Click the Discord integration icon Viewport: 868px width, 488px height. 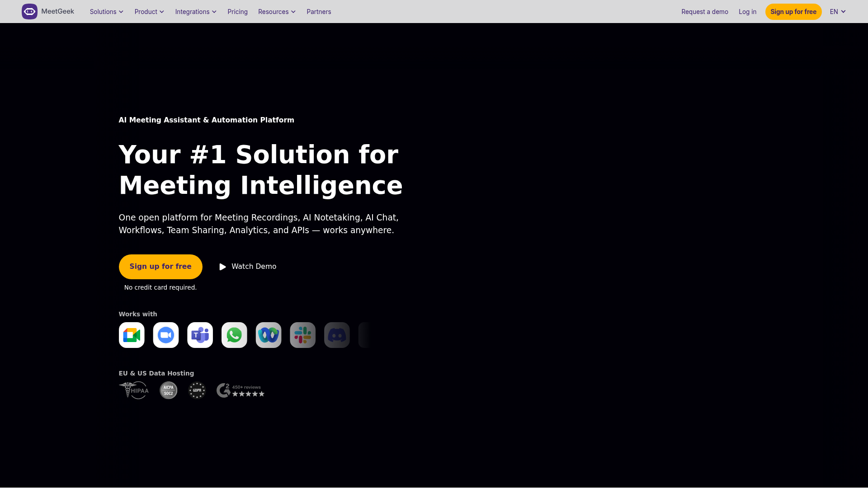337,335
